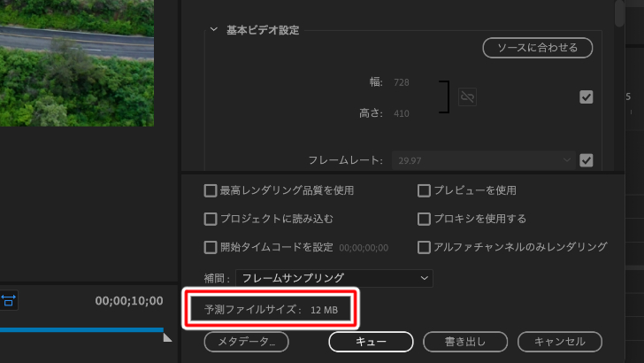Image resolution: width=644 pixels, height=363 pixels.
Task: Enable 最高レンダリング品質を使用
Action: click(x=211, y=190)
